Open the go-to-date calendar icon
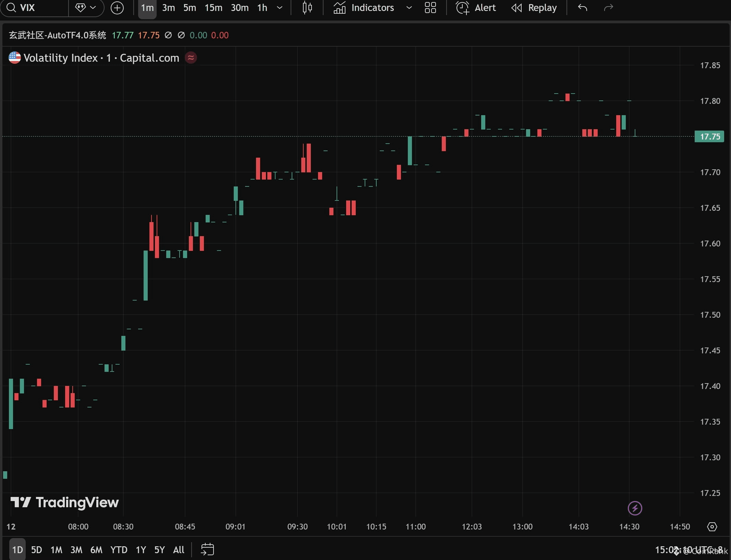731x560 pixels. (x=207, y=549)
